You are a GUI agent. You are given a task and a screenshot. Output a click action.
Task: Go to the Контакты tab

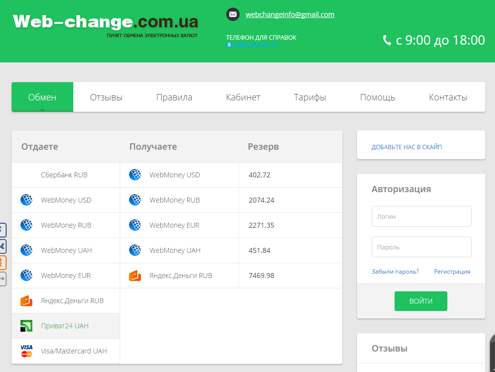click(448, 97)
